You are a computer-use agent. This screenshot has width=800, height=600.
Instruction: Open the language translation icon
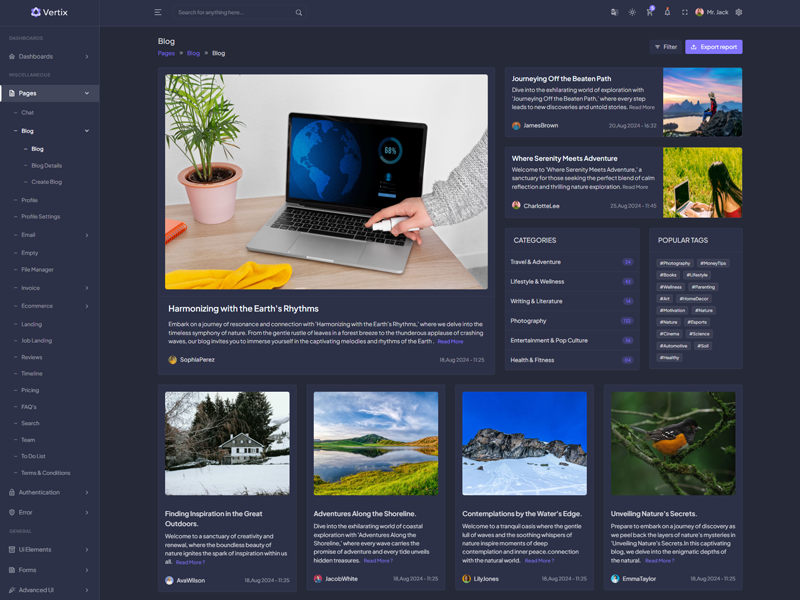tap(614, 12)
